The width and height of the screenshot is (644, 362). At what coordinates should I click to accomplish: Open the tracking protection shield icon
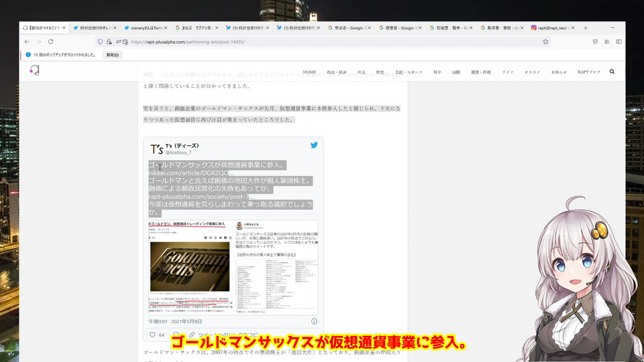coord(100,42)
